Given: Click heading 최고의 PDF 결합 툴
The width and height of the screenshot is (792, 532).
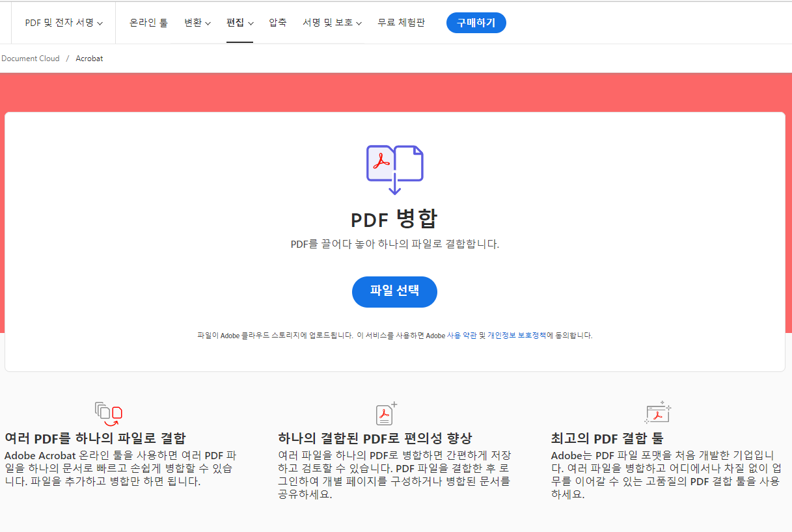Looking at the screenshot, I should tap(607, 438).
